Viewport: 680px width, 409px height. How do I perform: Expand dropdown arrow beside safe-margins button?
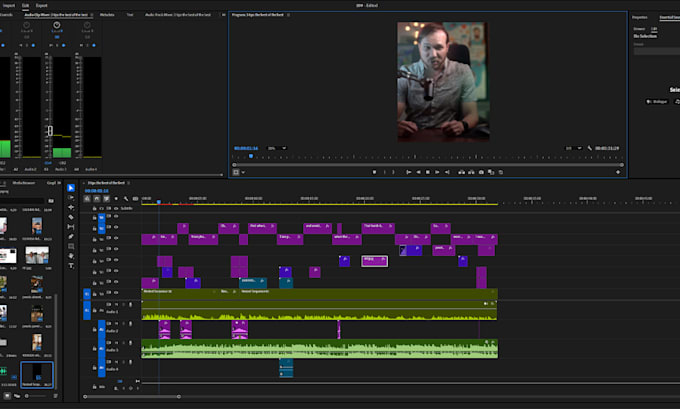[243, 172]
